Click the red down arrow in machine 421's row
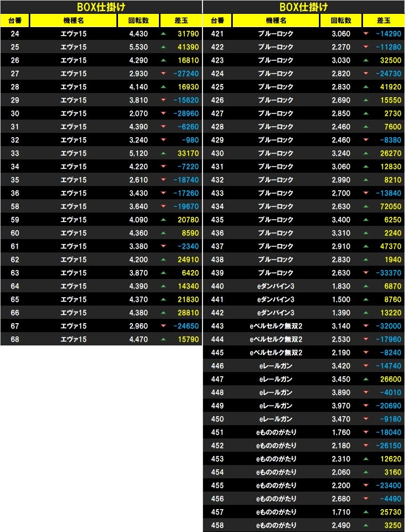 tap(366, 34)
